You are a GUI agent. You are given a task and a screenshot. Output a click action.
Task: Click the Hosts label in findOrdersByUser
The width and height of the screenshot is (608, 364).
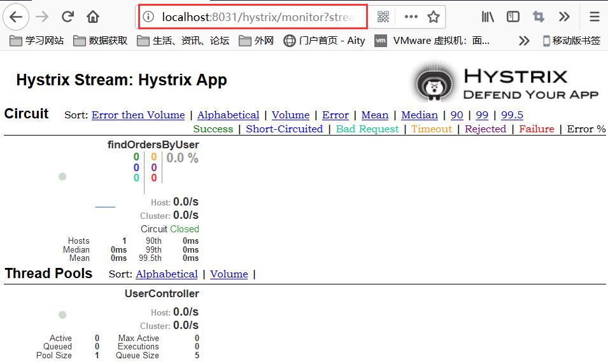[79, 241]
